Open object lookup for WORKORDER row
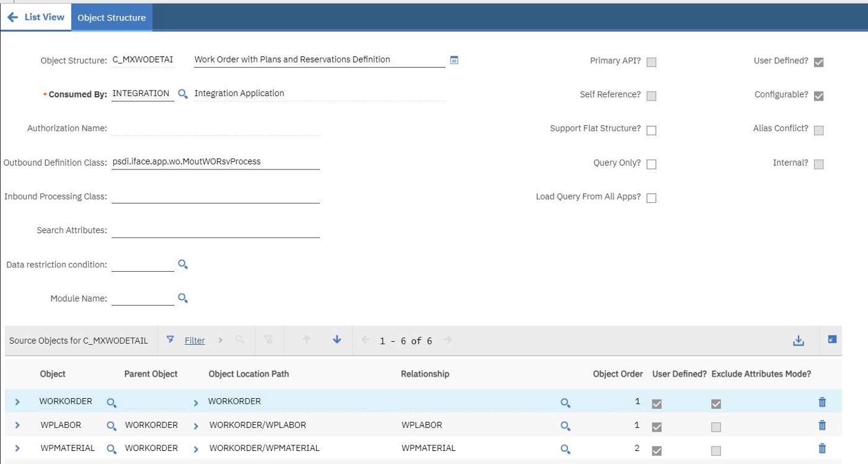This screenshot has width=868, height=464. tap(112, 403)
